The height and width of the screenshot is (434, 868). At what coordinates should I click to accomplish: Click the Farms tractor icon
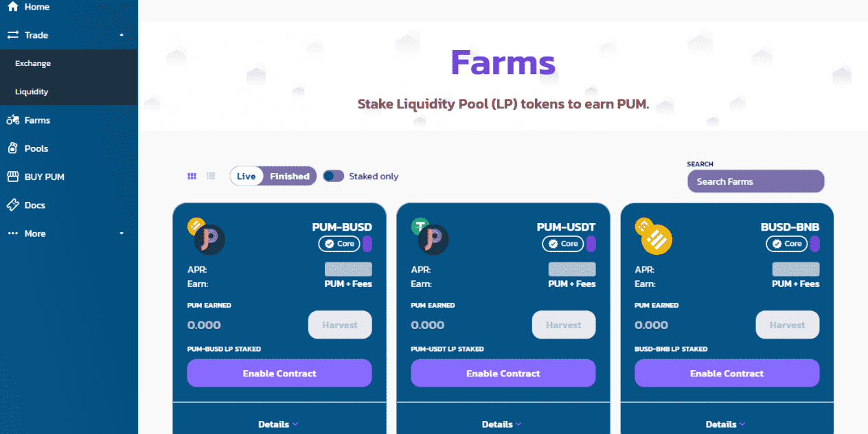click(12, 120)
